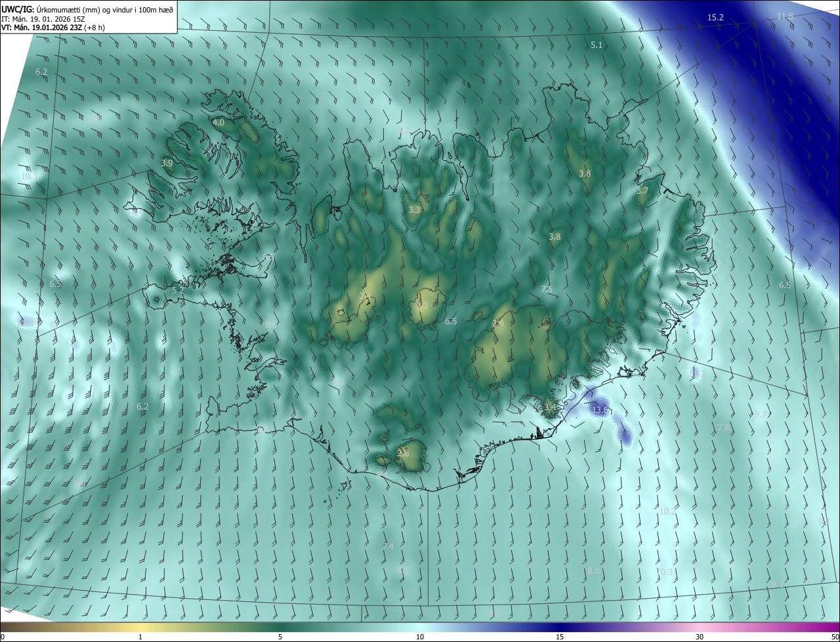This screenshot has height=642, width=840.
Task: Click the 3.4 value label near the coast
Action: coord(550,408)
